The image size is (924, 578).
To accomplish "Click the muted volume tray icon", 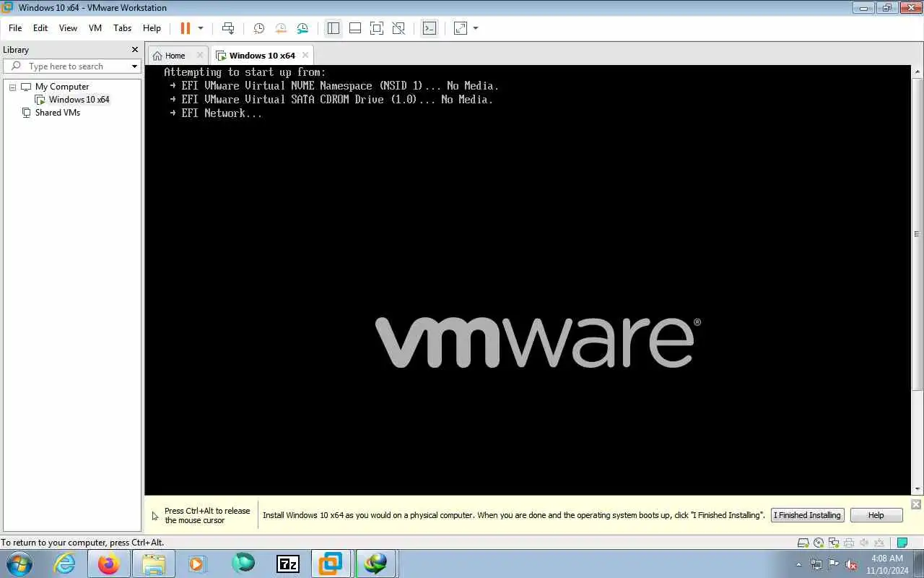I will (851, 564).
